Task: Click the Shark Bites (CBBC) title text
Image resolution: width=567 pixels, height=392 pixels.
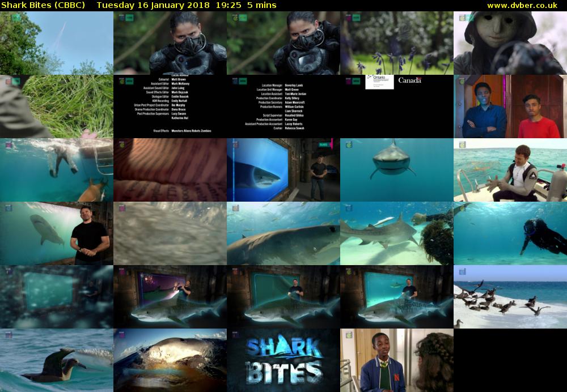Action: (43, 5)
